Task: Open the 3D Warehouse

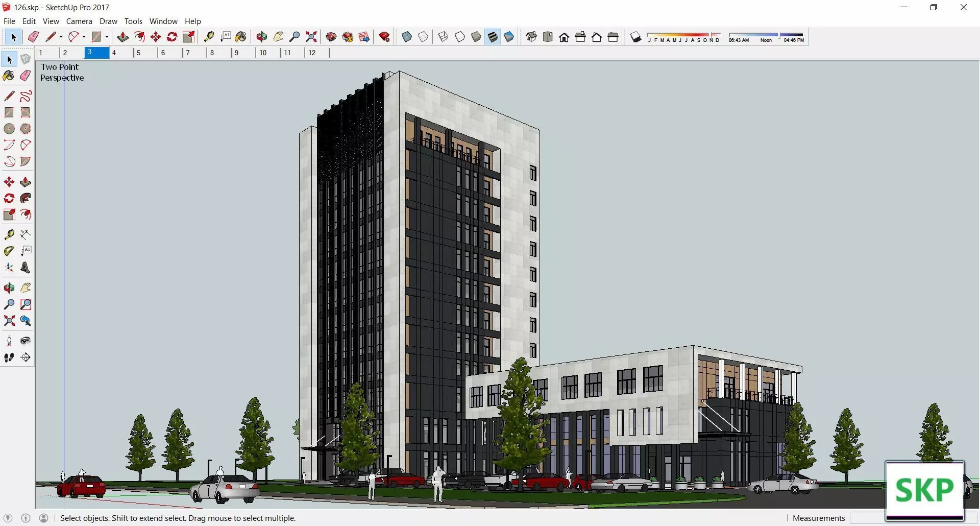Action: pos(331,37)
